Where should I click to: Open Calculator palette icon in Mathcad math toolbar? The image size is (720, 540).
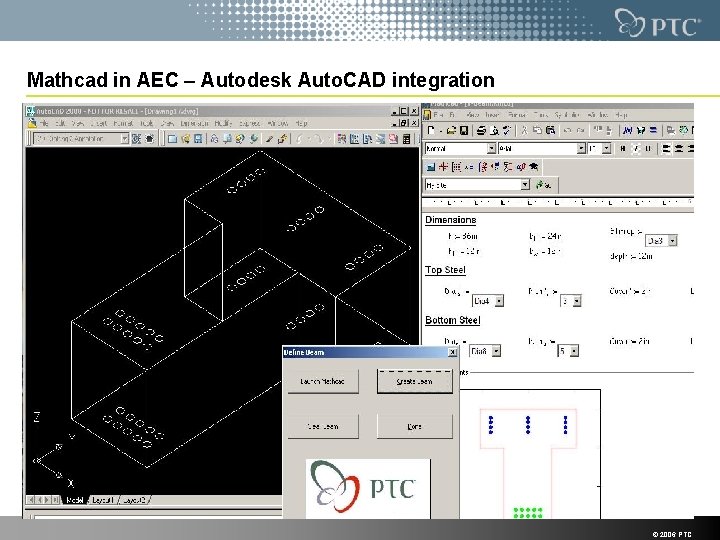(431, 167)
